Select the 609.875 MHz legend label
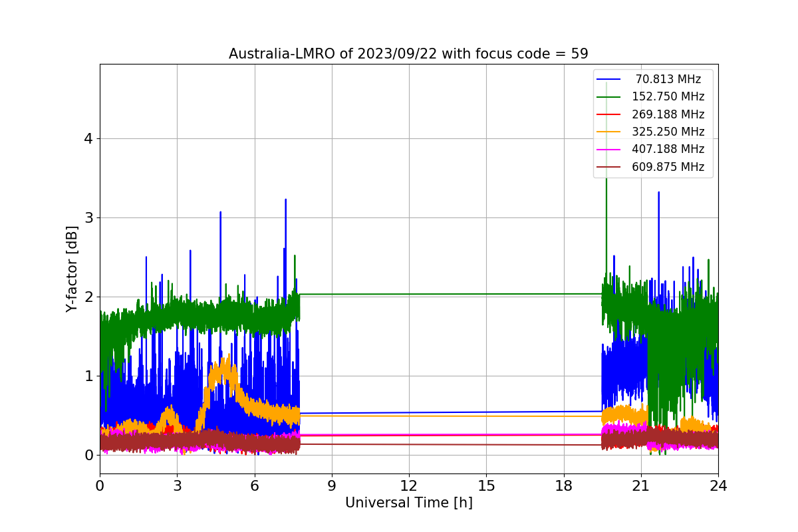This screenshot has width=798, height=532. pos(668,167)
